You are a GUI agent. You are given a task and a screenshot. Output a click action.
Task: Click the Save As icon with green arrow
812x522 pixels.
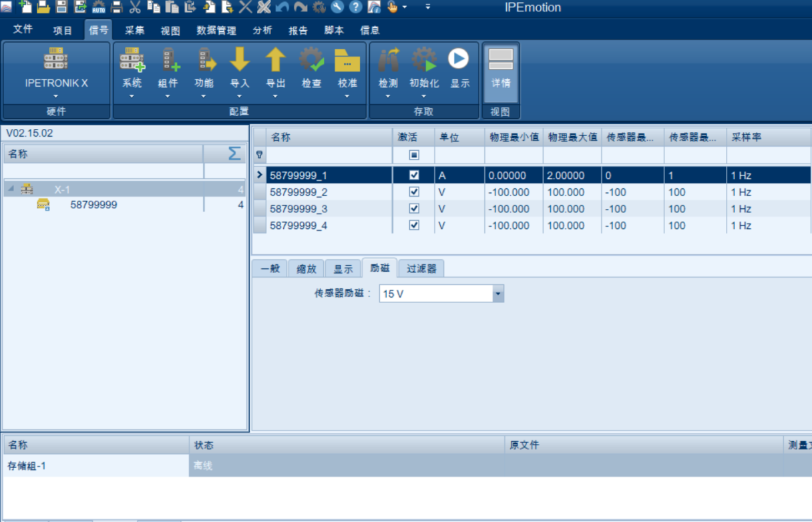[x=80, y=7]
